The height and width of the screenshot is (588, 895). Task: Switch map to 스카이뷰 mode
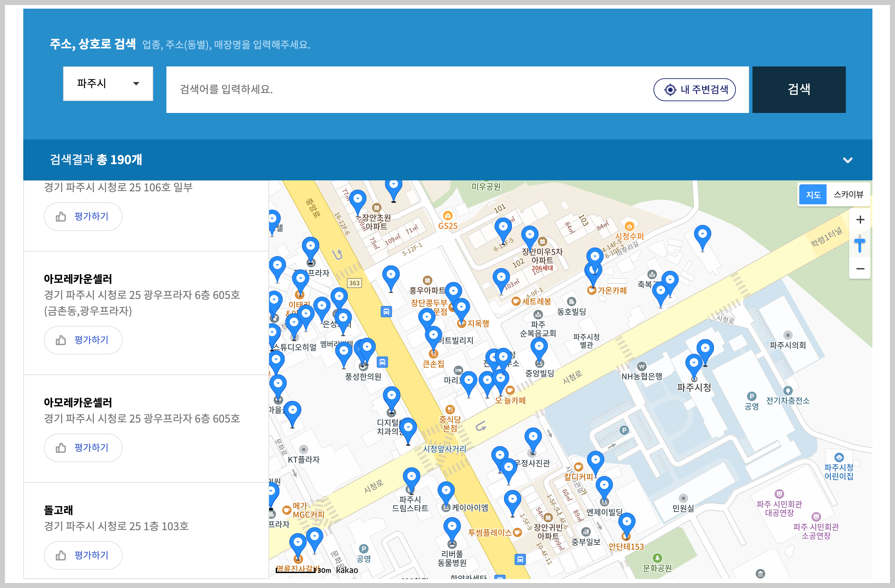tap(848, 194)
